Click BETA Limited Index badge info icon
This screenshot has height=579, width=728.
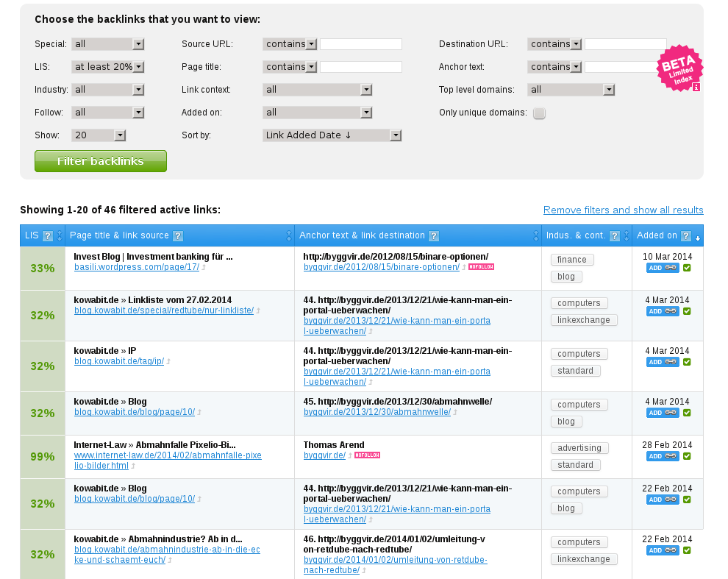696,87
